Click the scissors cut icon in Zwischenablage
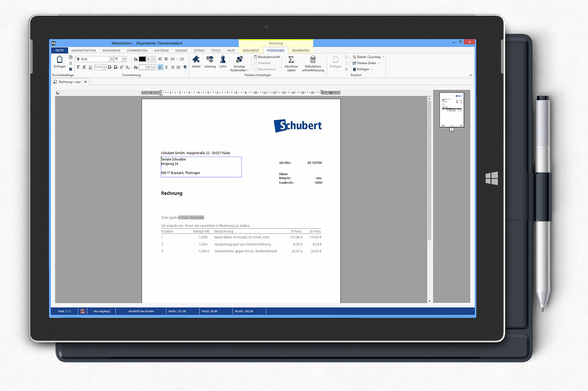The width and height of the screenshot is (588, 391). tap(71, 63)
